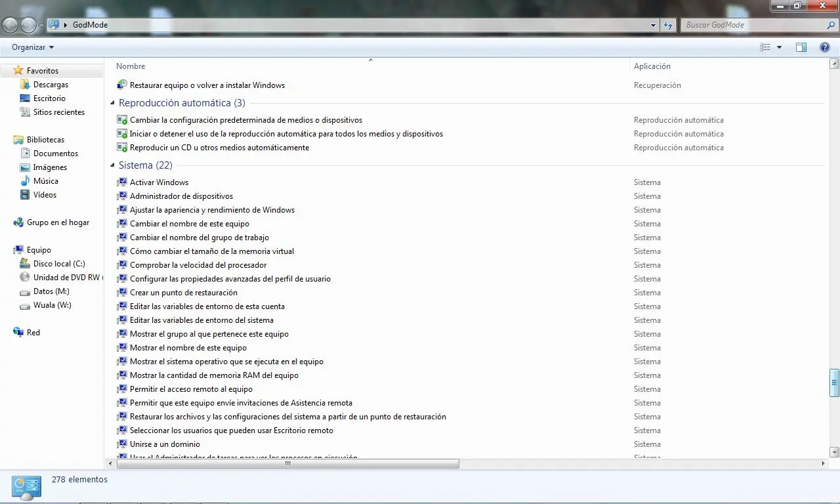Collapse the Reproducción automática (3) group
This screenshot has height=504, width=840.
tap(112, 103)
